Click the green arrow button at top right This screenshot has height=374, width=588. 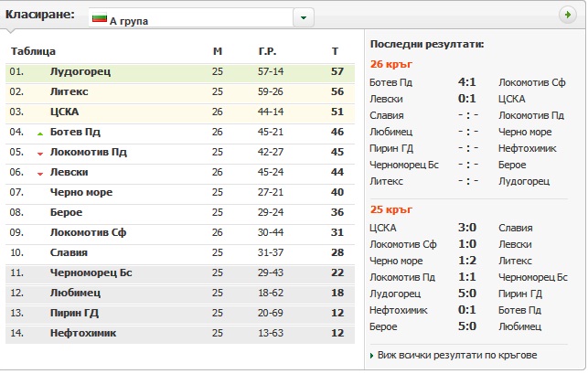coord(568,15)
